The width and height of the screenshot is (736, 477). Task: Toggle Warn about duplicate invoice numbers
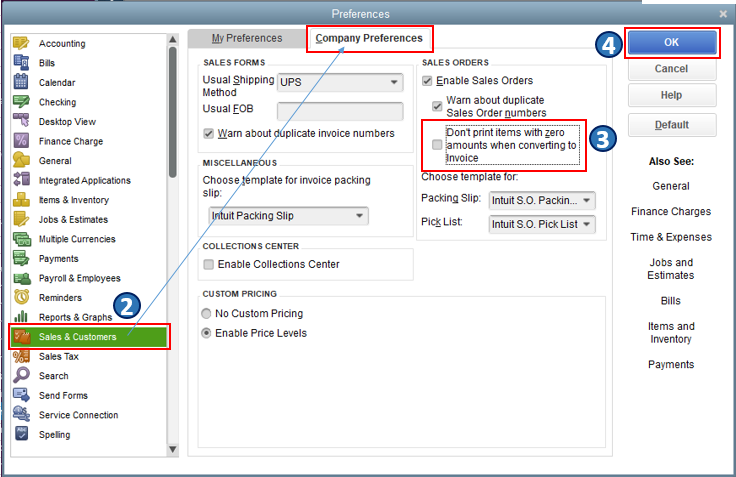(208, 134)
